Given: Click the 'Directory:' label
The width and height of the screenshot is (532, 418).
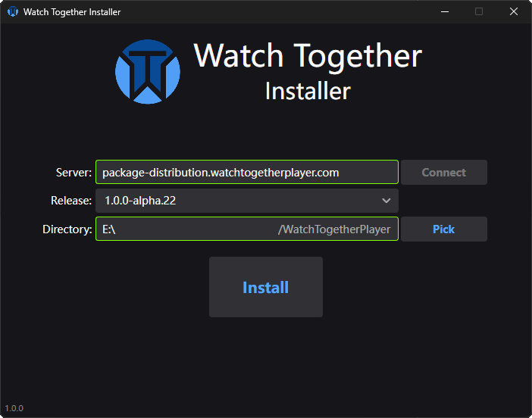Looking at the screenshot, I should coord(67,229).
